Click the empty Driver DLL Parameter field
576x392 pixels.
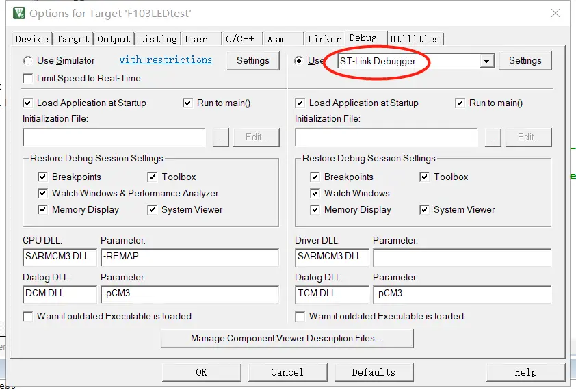pyautogui.click(x=462, y=257)
